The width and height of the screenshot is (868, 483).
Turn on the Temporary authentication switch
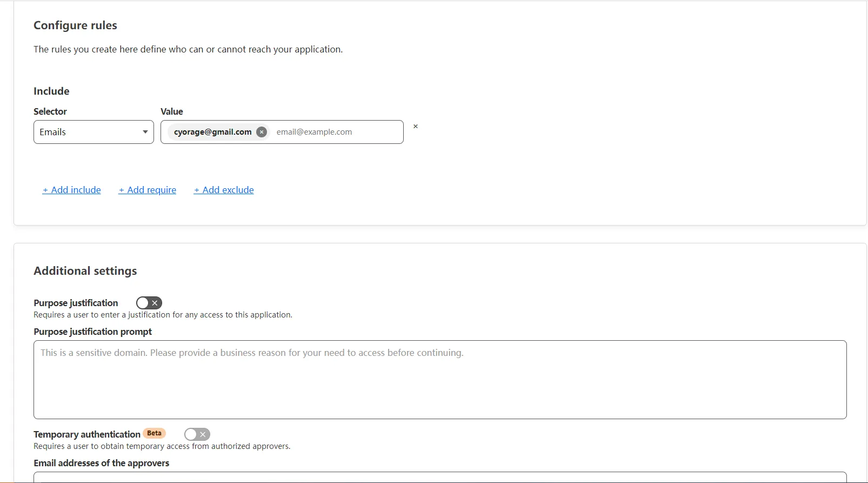point(197,434)
